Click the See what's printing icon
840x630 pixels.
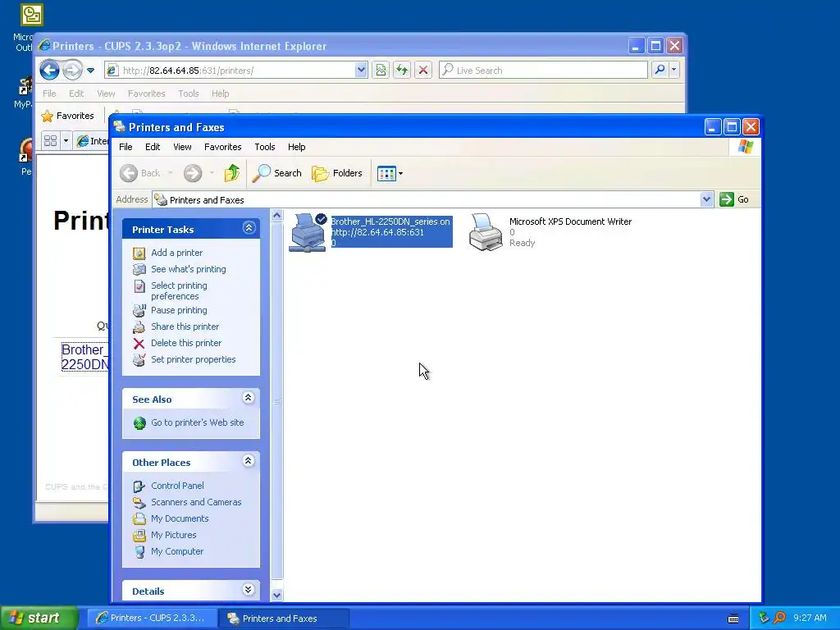tap(139, 269)
